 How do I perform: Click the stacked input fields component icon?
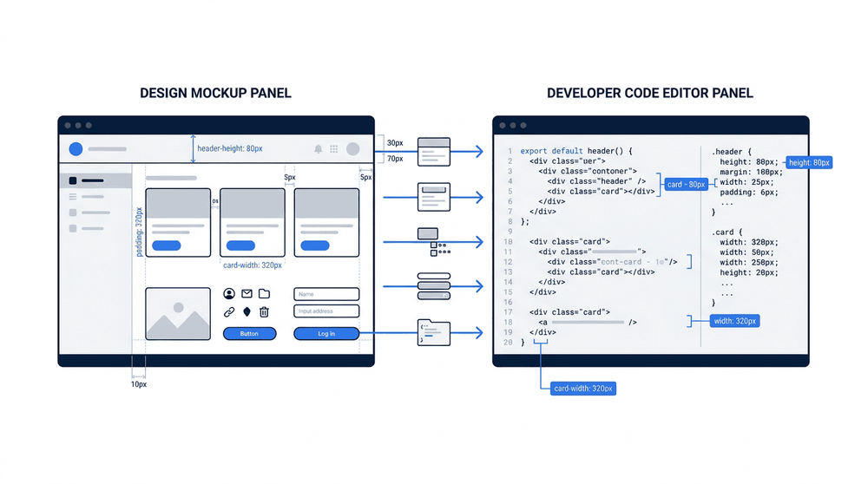(x=433, y=286)
